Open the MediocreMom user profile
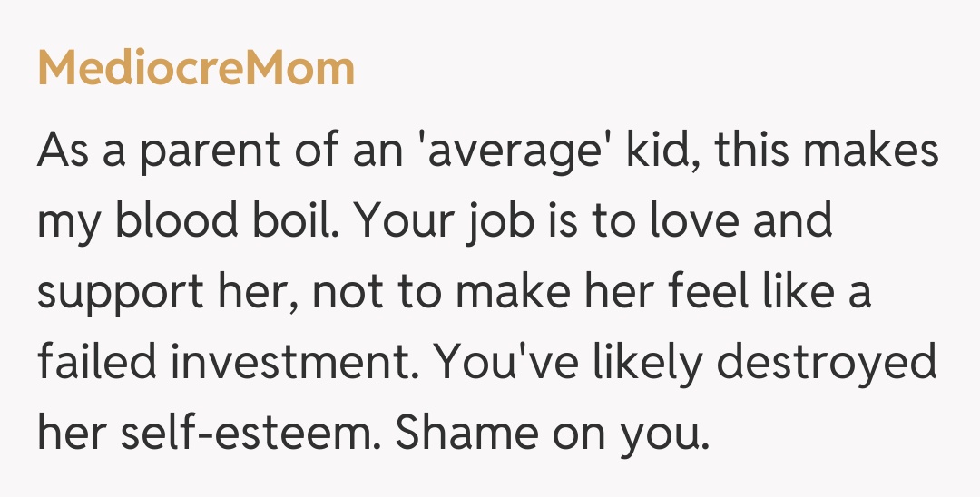The image size is (980, 497). click(x=195, y=69)
